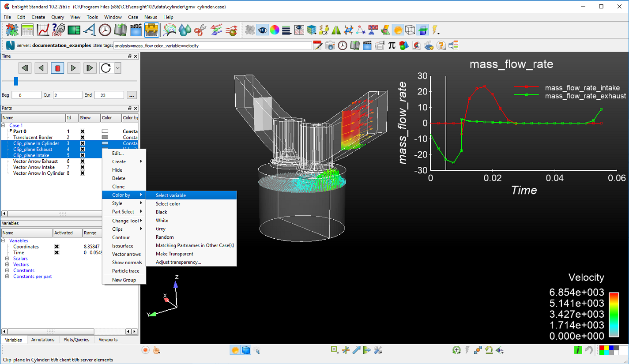The image size is (629, 364).
Task: Switch to the Plots/Queries tab
Action: pos(76,340)
